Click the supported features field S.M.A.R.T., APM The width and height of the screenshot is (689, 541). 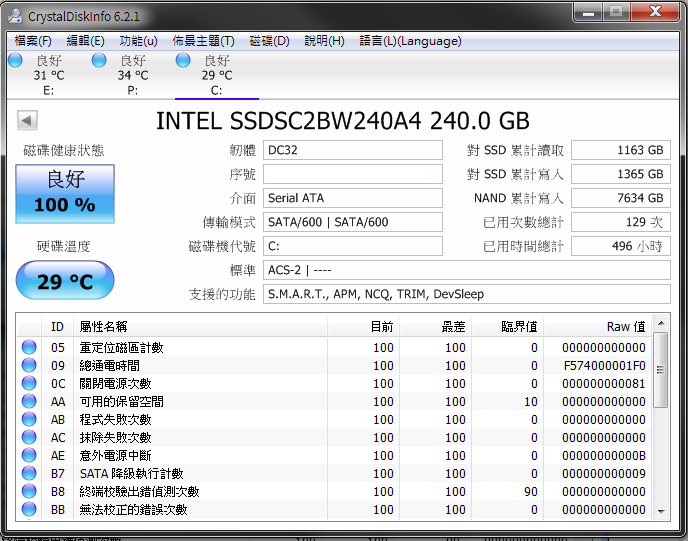467,294
